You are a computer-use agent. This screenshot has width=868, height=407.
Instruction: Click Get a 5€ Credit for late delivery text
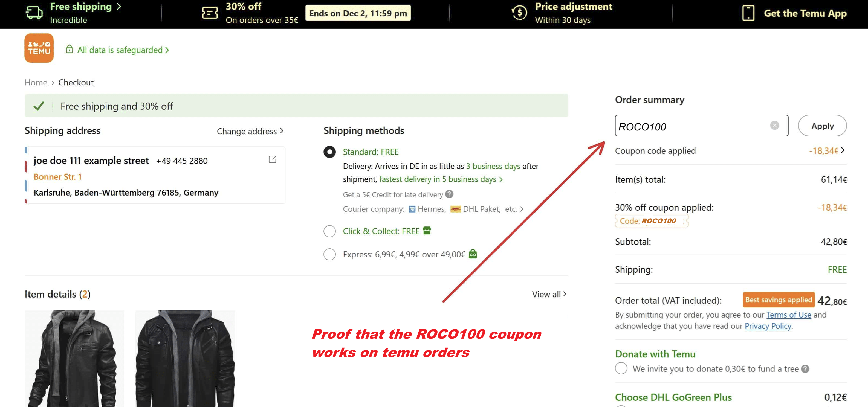coord(393,194)
